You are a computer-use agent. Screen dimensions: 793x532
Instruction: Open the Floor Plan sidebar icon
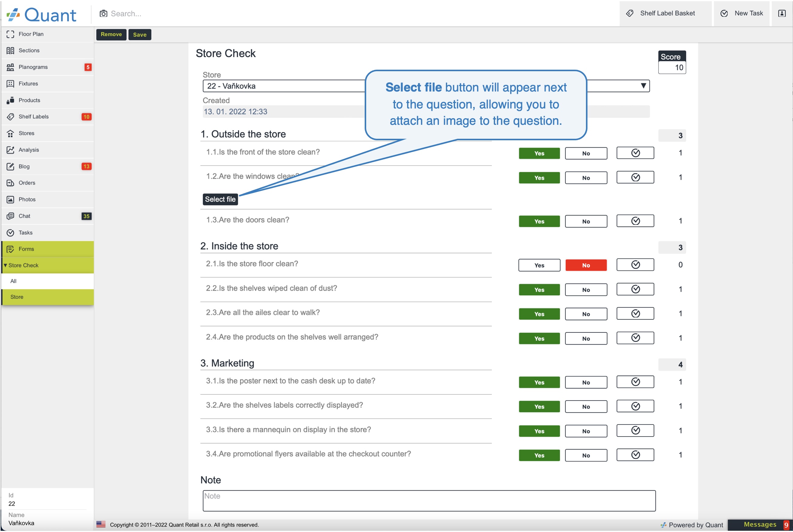(x=10, y=34)
